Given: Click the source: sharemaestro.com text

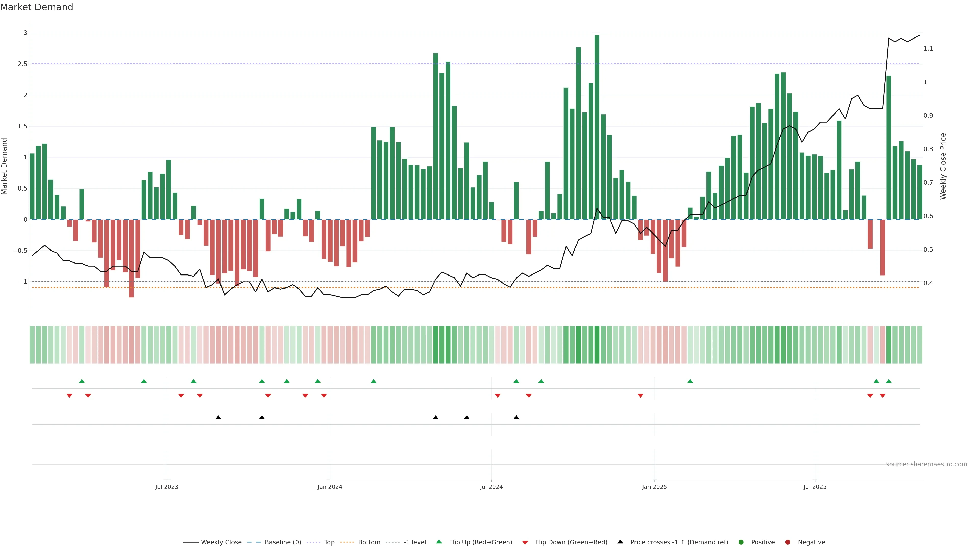Looking at the screenshot, I should point(926,464).
